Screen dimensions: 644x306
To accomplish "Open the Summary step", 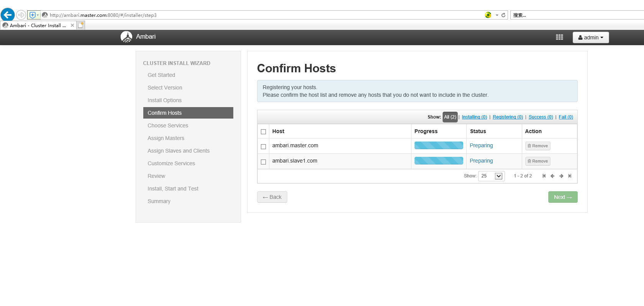I will pyautogui.click(x=159, y=201).
